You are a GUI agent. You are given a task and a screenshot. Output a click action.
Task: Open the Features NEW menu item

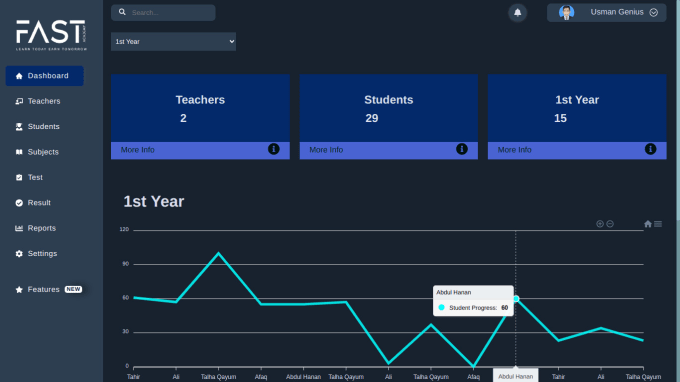[48, 289]
